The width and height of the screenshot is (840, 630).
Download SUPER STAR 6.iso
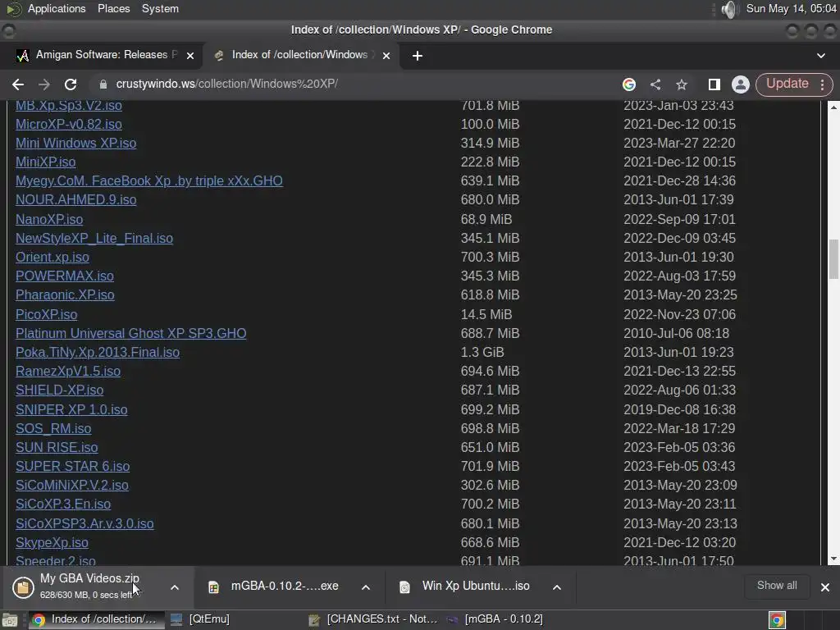(72, 466)
